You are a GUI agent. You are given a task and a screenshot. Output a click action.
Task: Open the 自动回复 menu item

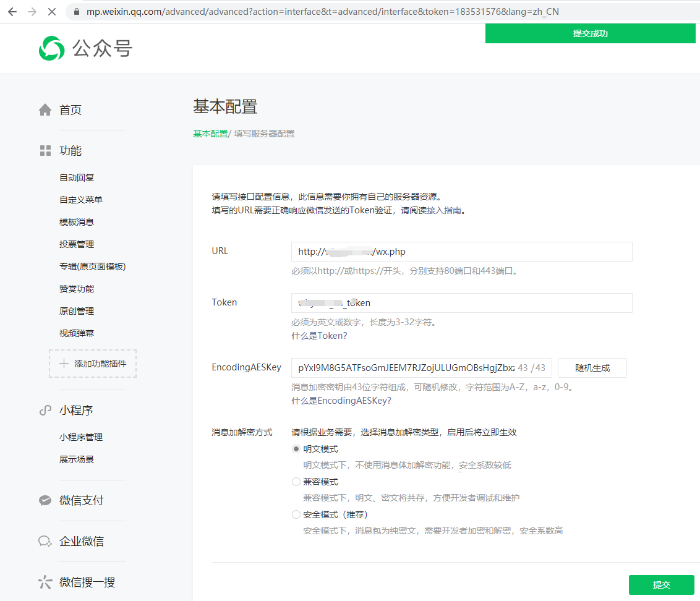(77, 177)
